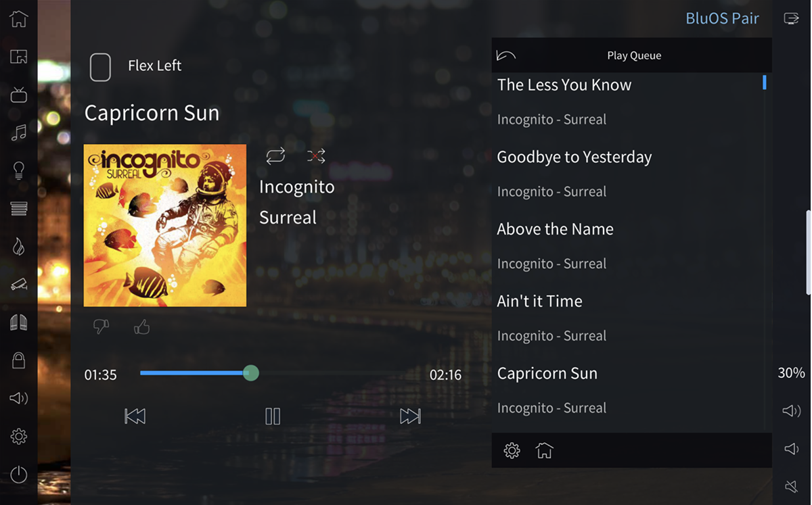This screenshot has width=812, height=505.
Task: Open Play Queue settings gear
Action: click(512, 451)
